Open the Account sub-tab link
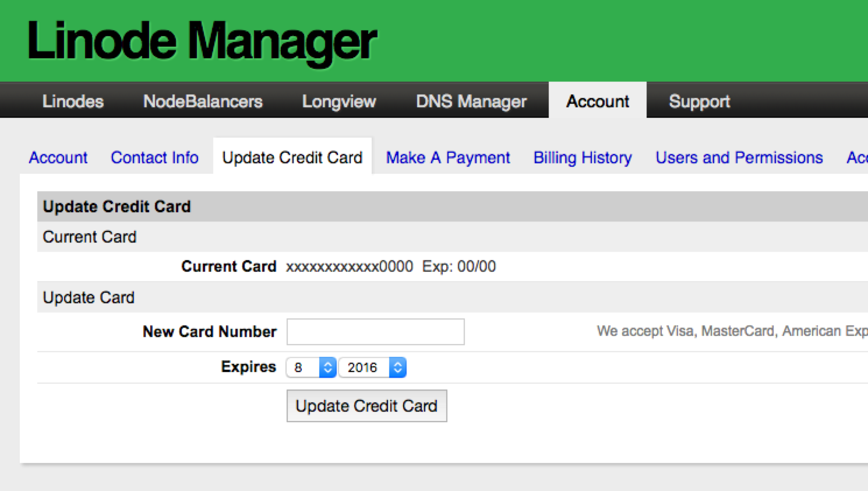 (58, 157)
